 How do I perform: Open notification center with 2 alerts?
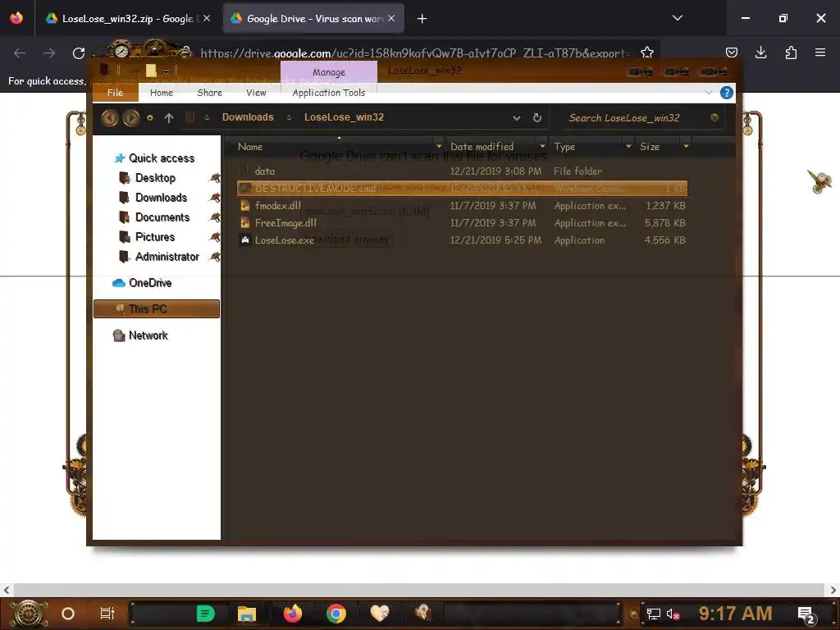(806, 614)
